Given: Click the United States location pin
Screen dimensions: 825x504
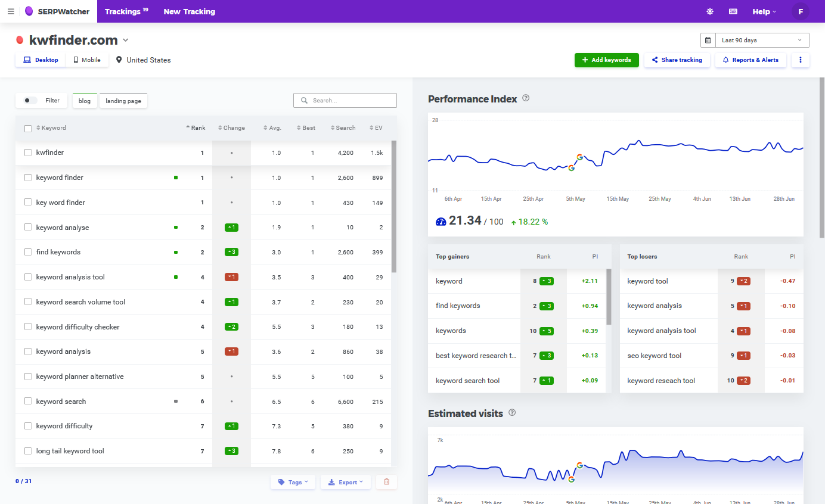Looking at the screenshot, I should coord(119,60).
